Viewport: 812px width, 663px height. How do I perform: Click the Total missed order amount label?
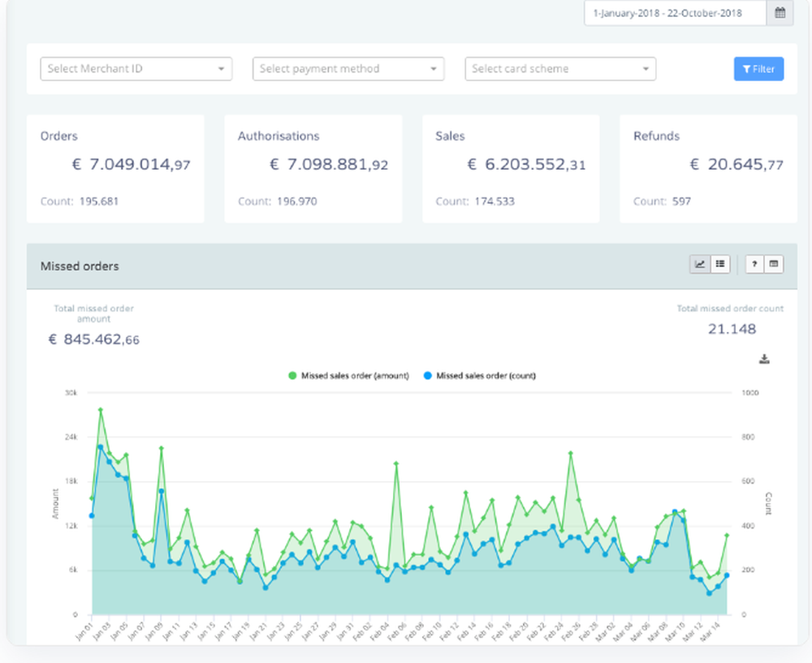pyautogui.click(x=93, y=313)
